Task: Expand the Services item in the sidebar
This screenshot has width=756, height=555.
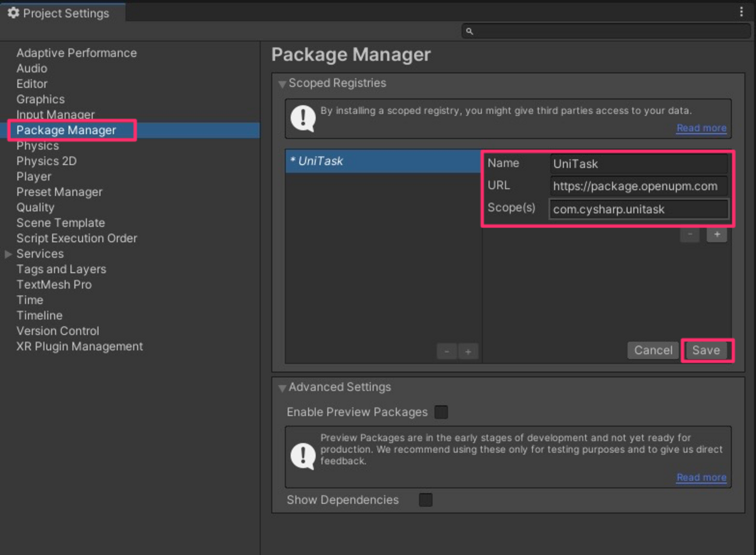Action: click(x=8, y=253)
